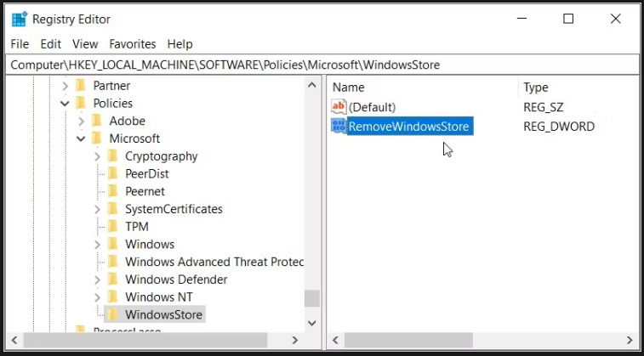Click the REG_DWORD type cell
The width and height of the screenshot is (644, 356).
(x=559, y=127)
